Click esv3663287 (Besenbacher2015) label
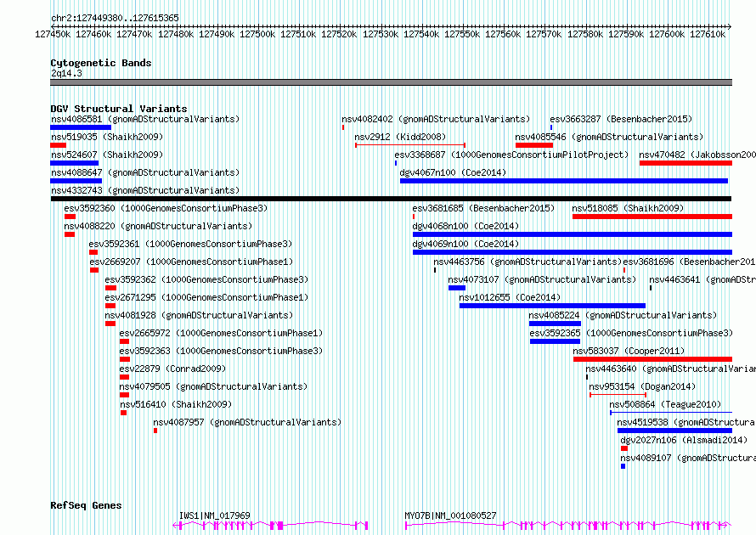This screenshot has width=756, height=535. click(621, 119)
